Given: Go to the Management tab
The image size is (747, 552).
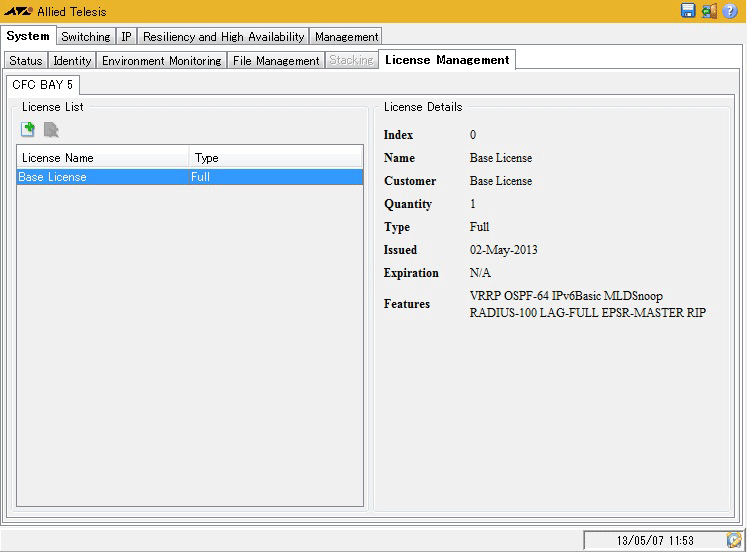Looking at the screenshot, I should pos(346,37).
